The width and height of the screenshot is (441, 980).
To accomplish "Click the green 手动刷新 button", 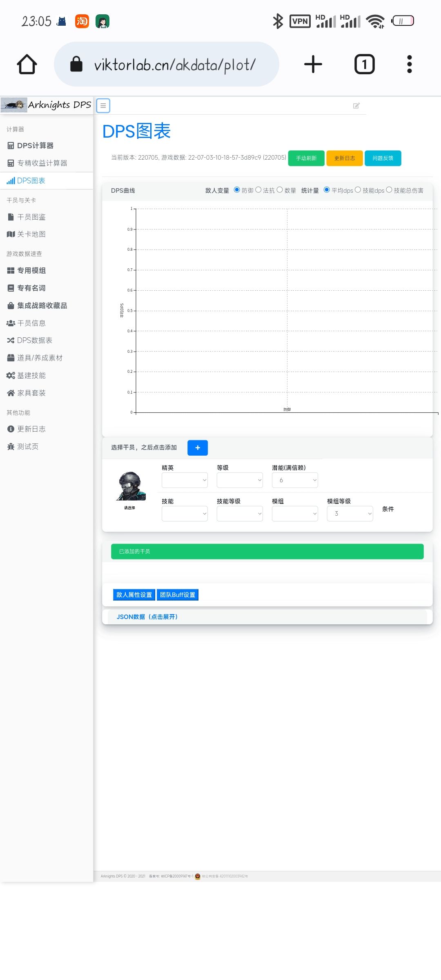I will [306, 158].
